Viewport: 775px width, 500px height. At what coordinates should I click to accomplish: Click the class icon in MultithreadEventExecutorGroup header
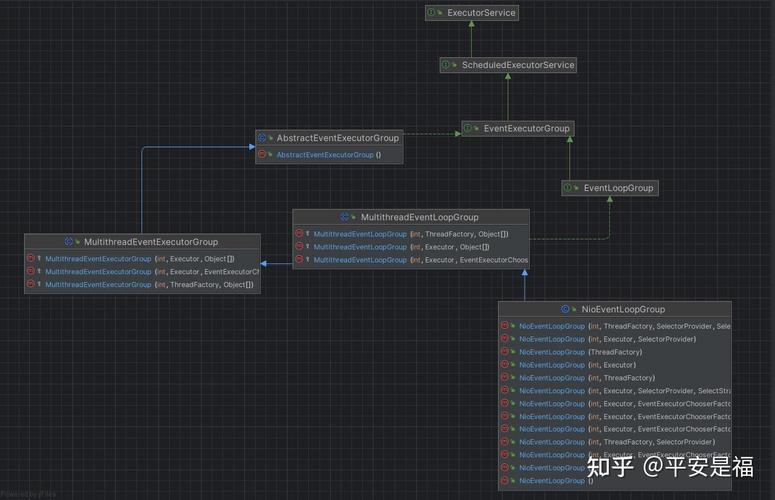tap(69, 242)
